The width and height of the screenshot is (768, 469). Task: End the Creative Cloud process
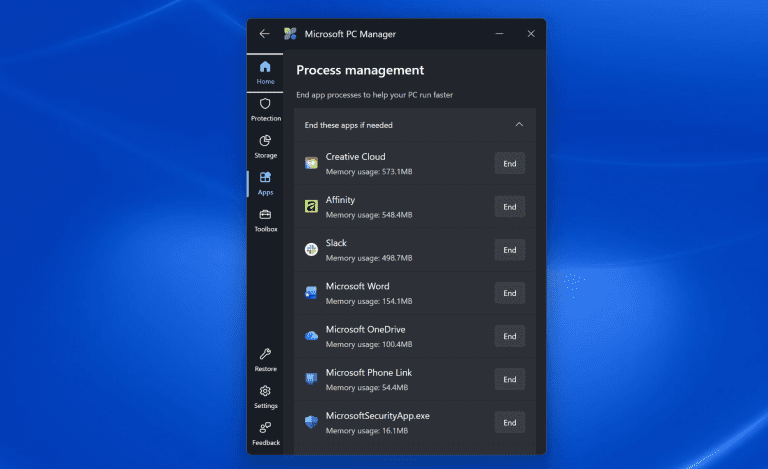pos(509,163)
